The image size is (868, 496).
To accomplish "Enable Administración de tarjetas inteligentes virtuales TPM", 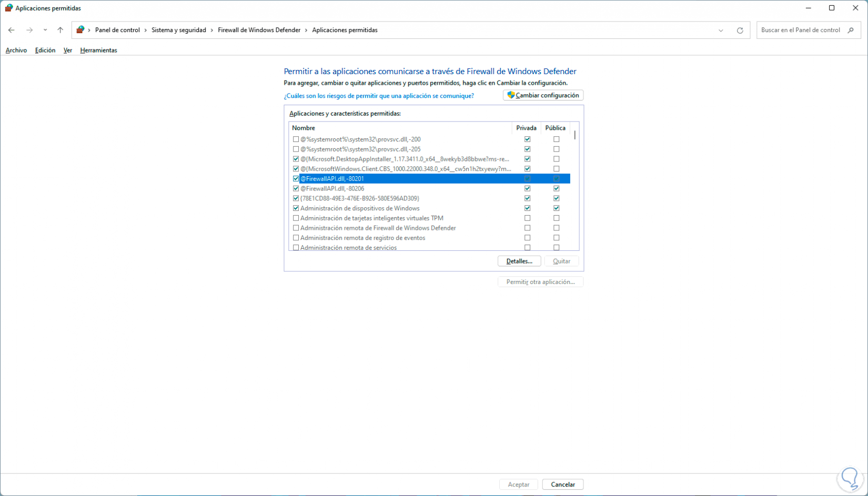I will (x=296, y=218).
